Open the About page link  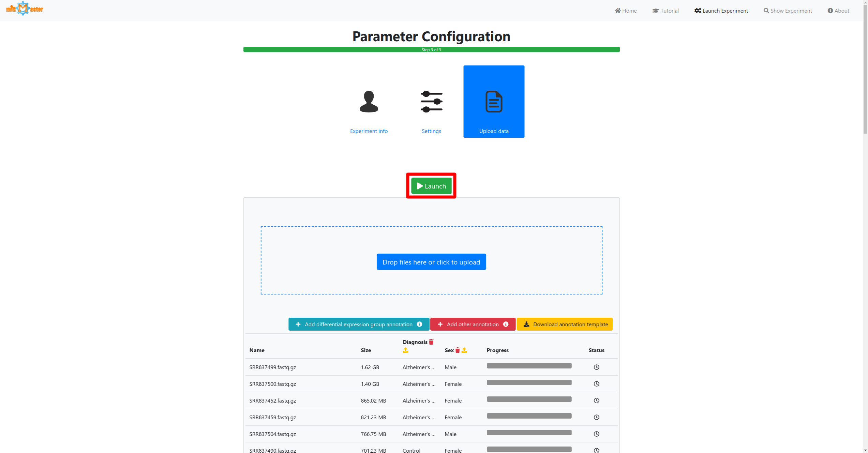(x=838, y=11)
